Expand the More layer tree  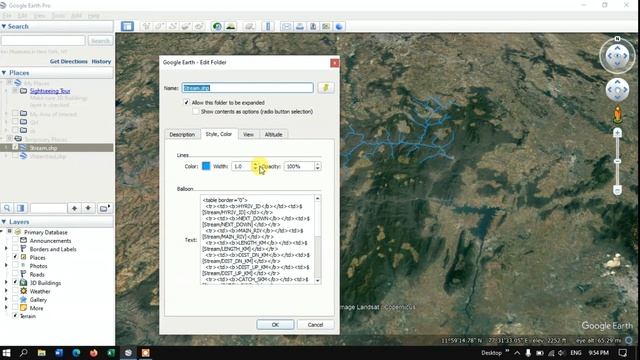point(6,308)
